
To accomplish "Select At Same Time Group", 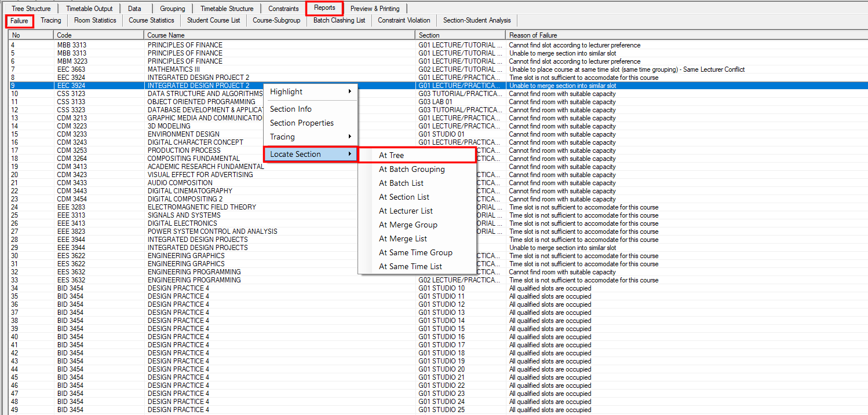I will coord(417,252).
